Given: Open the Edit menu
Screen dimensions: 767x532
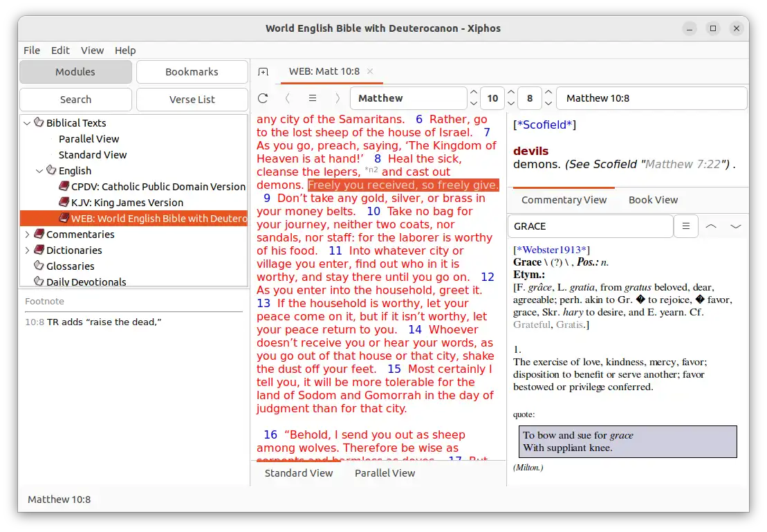Looking at the screenshot, I should click(x=60, y=51).
